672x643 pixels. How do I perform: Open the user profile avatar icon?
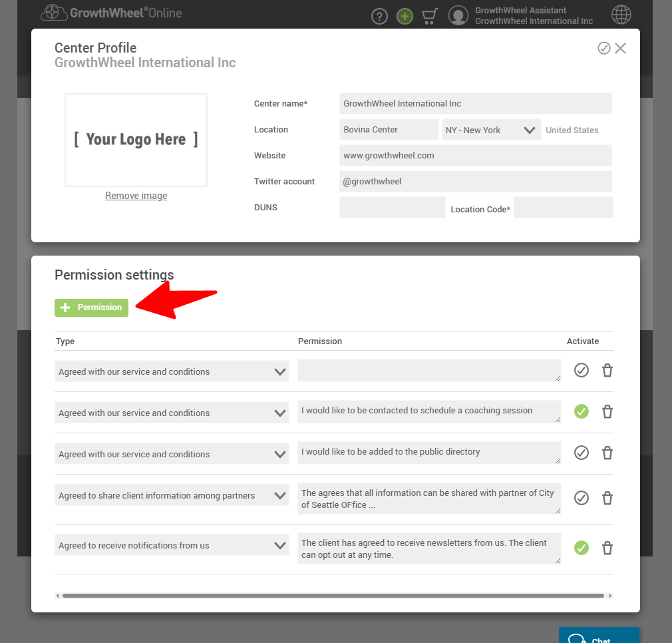click(458, 15)
